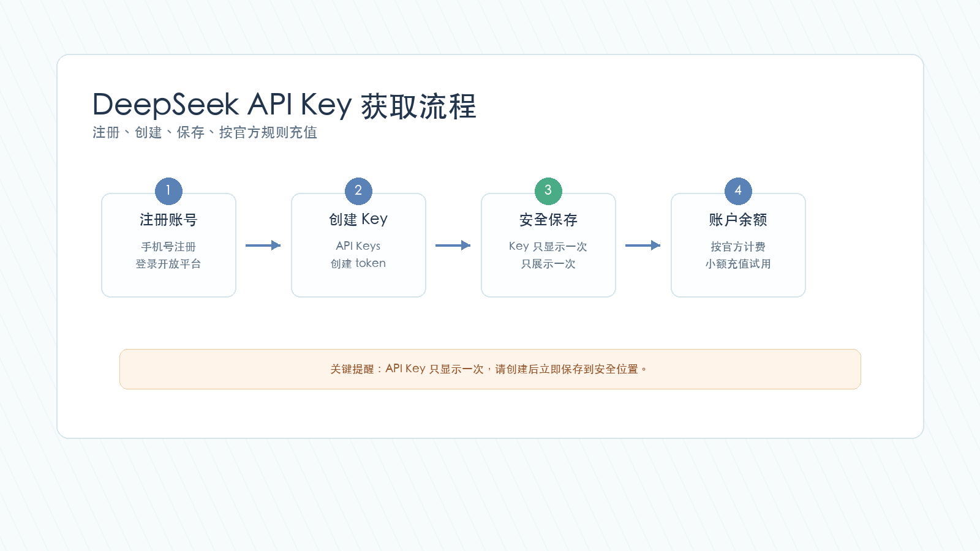The width and height of the screenshot is (980, 551).
Task: Select the "创建 Key" card heading
Action: [x=358, y=220]
